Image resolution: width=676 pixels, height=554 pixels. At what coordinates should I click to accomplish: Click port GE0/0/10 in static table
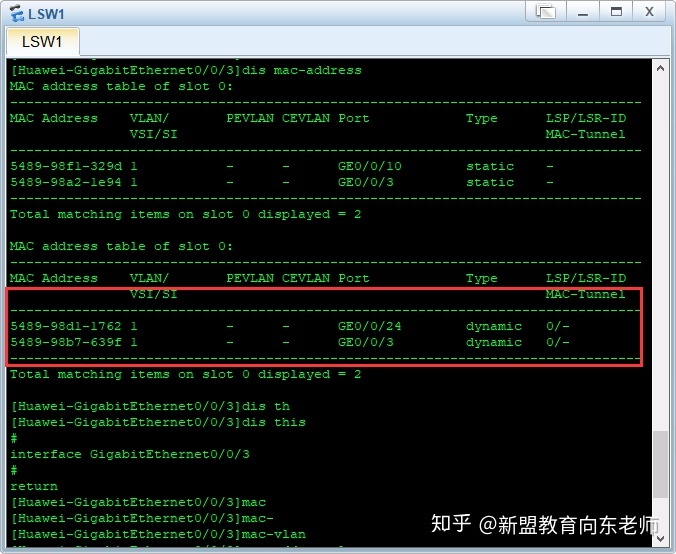[x=369, y=166]
